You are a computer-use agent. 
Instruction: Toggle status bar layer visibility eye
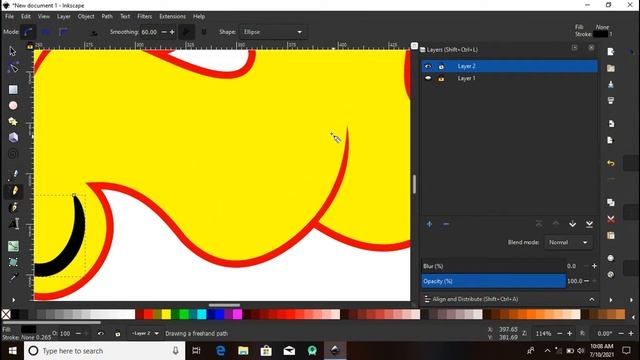[100, 333]
